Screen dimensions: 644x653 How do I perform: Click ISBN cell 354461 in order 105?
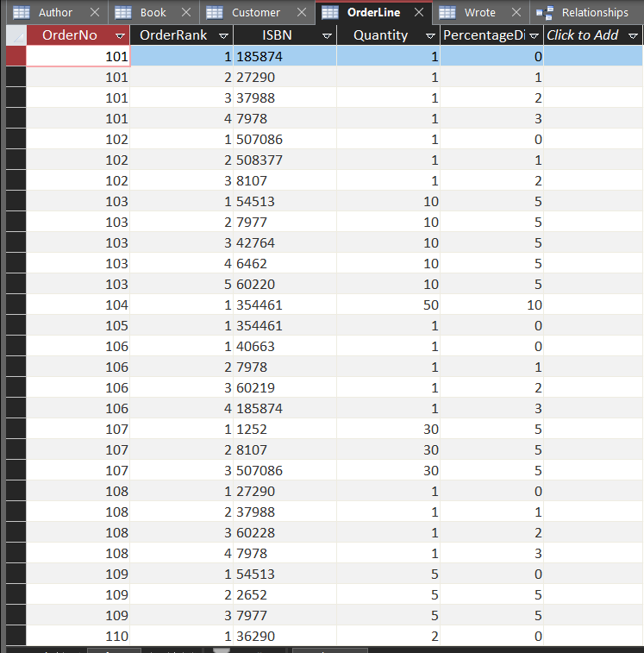[x=285, y=326]
